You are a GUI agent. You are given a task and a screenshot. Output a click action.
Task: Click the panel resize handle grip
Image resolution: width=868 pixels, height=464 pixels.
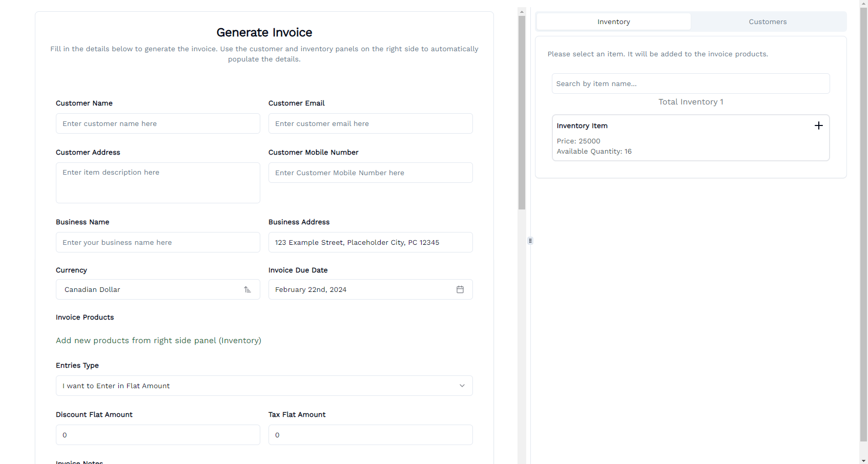pos(530,241)
